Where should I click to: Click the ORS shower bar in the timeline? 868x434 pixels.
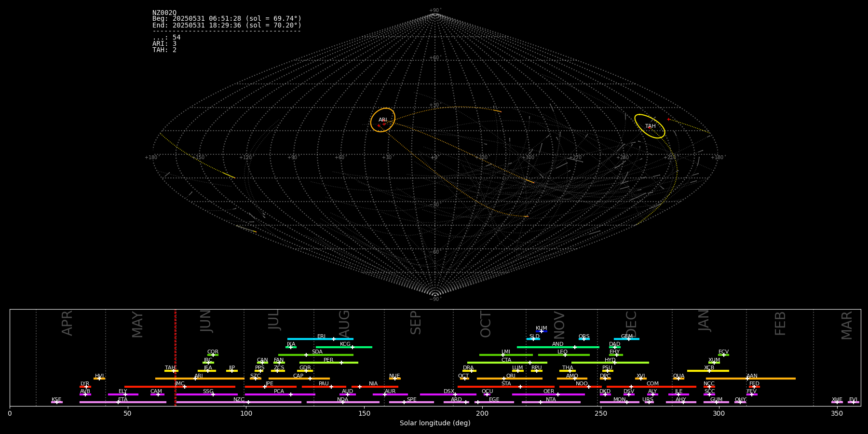click(584, 339)
